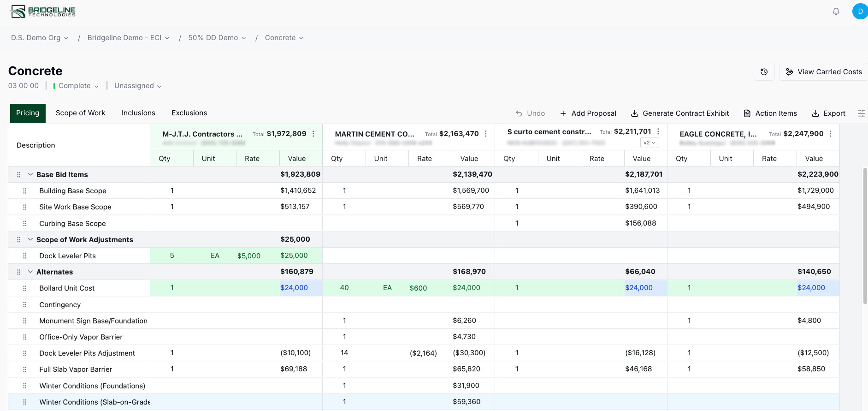Open table display settings sliders icon
The width and height of the screenshot is (868, 411).
point(861,113)
